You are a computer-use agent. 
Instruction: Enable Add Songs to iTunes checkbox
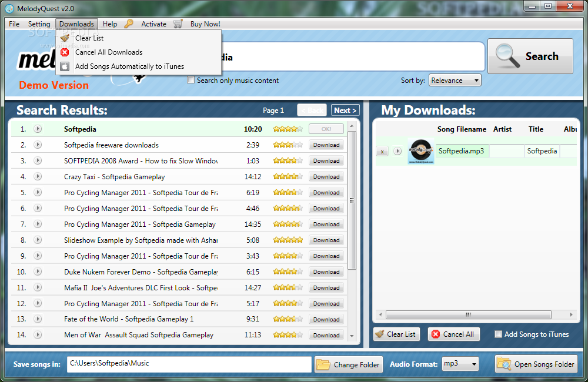click(498, 334)
